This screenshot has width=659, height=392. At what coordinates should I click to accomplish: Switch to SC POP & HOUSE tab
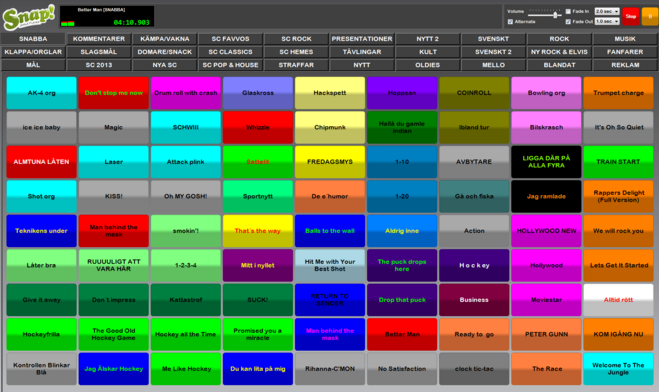(230, 65)
